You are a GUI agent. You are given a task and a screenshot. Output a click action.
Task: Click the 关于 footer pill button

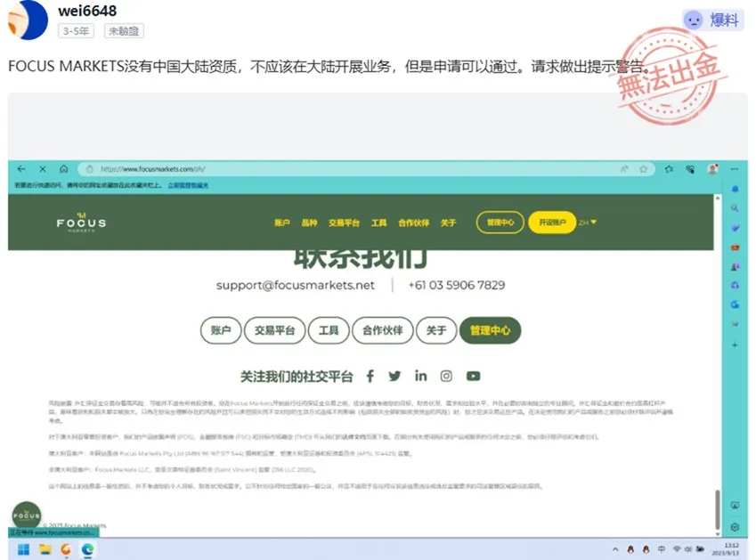(x=436, y=330)
